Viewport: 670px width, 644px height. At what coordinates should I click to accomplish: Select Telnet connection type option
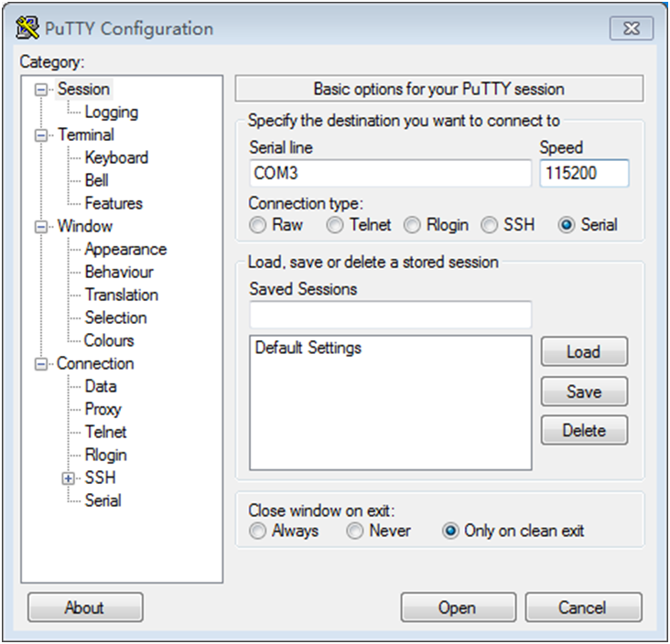[336, 225]
